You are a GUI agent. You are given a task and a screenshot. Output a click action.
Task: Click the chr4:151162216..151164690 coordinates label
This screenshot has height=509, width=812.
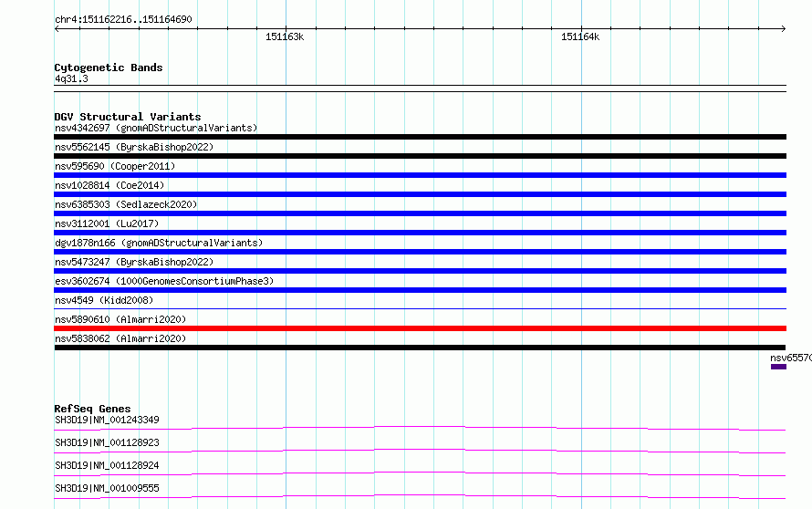(x=123, y=19)
